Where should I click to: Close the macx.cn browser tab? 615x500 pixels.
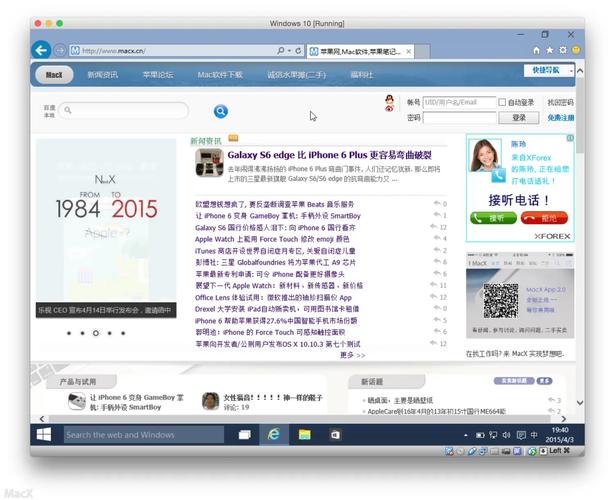(409, 51)
